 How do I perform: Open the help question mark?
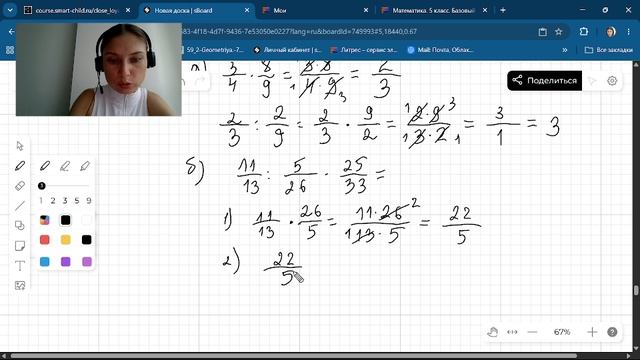612,332
